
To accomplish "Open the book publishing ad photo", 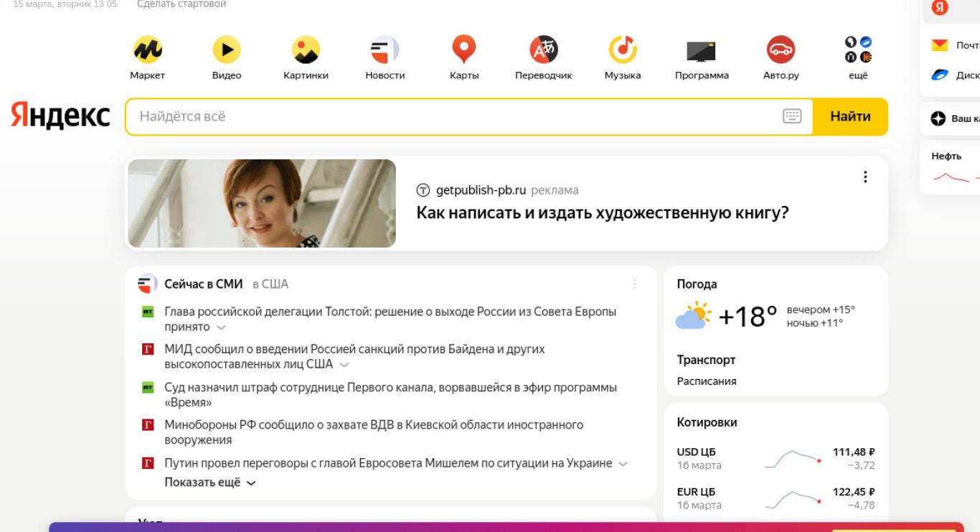I will coord(262,203).
